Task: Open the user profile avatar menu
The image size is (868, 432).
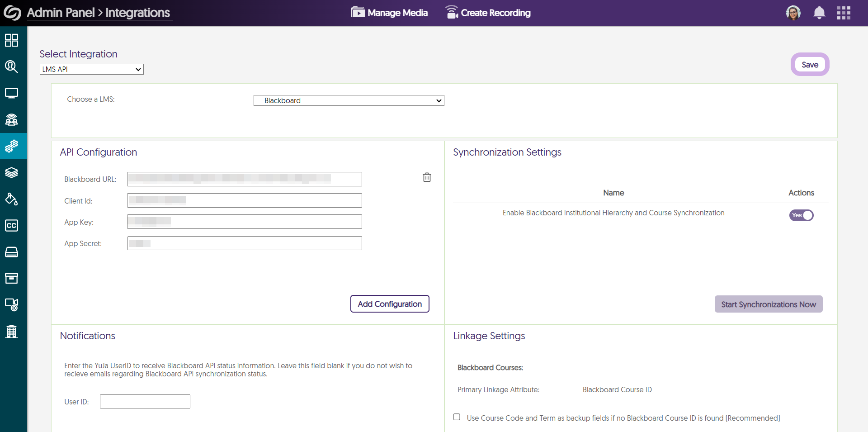Action: point(793,13)
